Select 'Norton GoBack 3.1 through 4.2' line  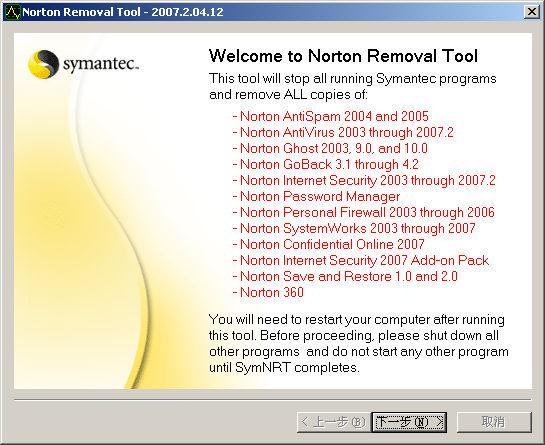click(326, 164)
